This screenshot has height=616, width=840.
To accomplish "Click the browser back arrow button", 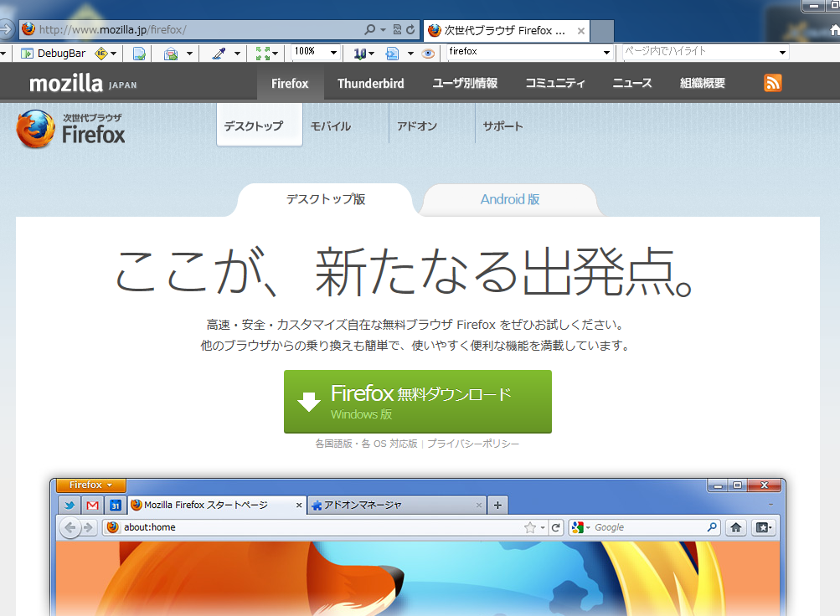I will [x=6, y=29].
